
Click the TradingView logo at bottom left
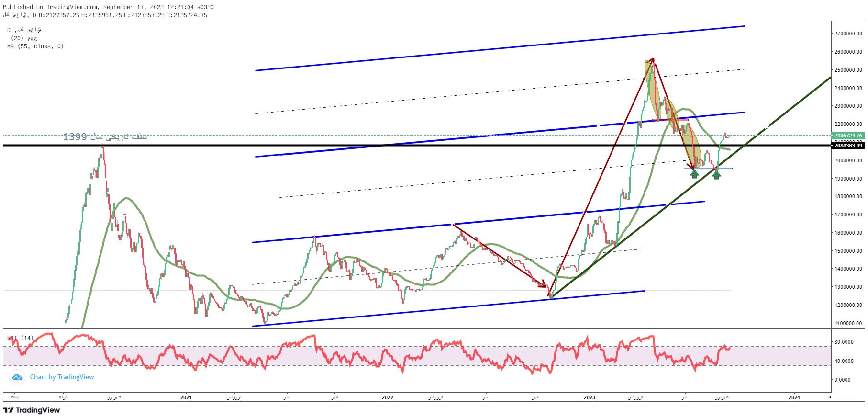point(32,410)
